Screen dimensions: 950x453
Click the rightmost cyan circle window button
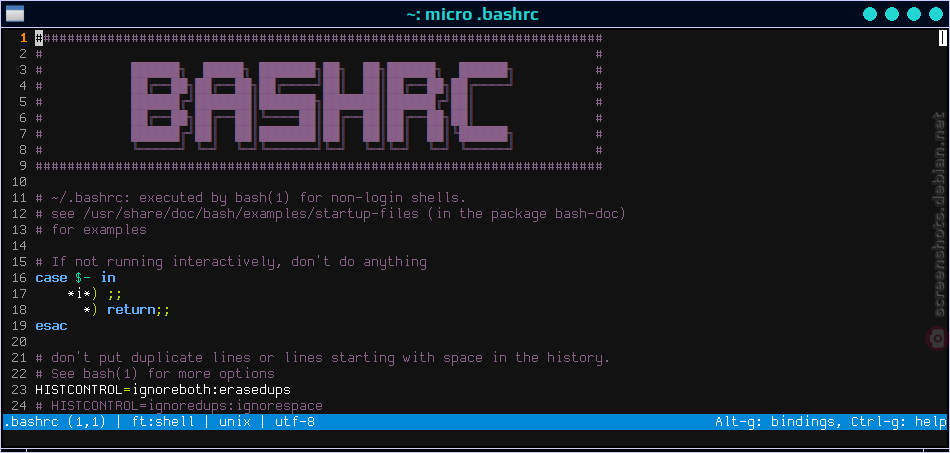[936, 14]
